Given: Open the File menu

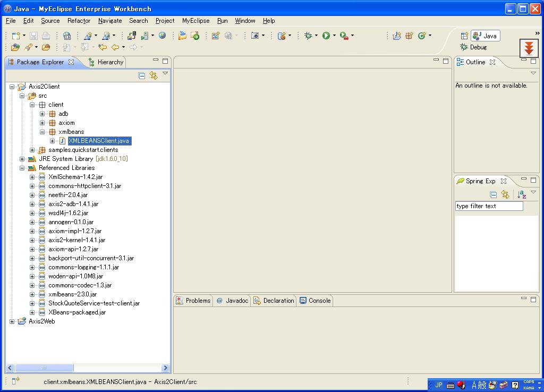Looking at the screenshot, I should (11, 21).
